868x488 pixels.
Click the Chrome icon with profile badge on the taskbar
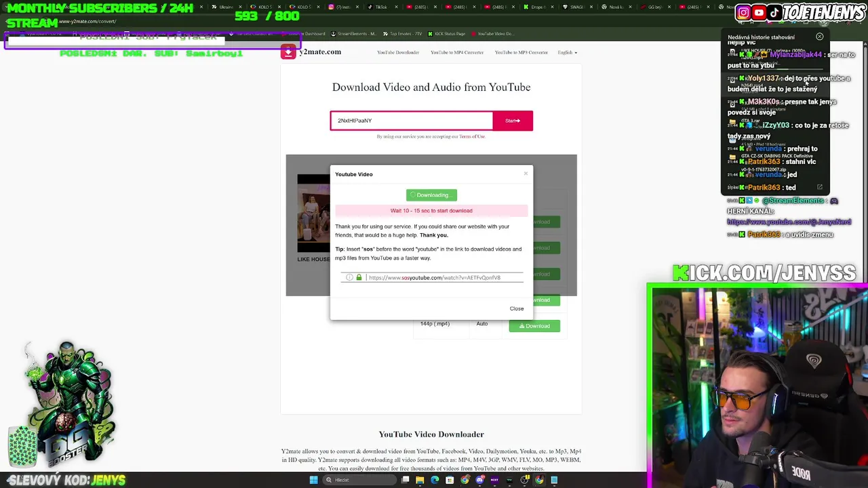tap(465, 480)
